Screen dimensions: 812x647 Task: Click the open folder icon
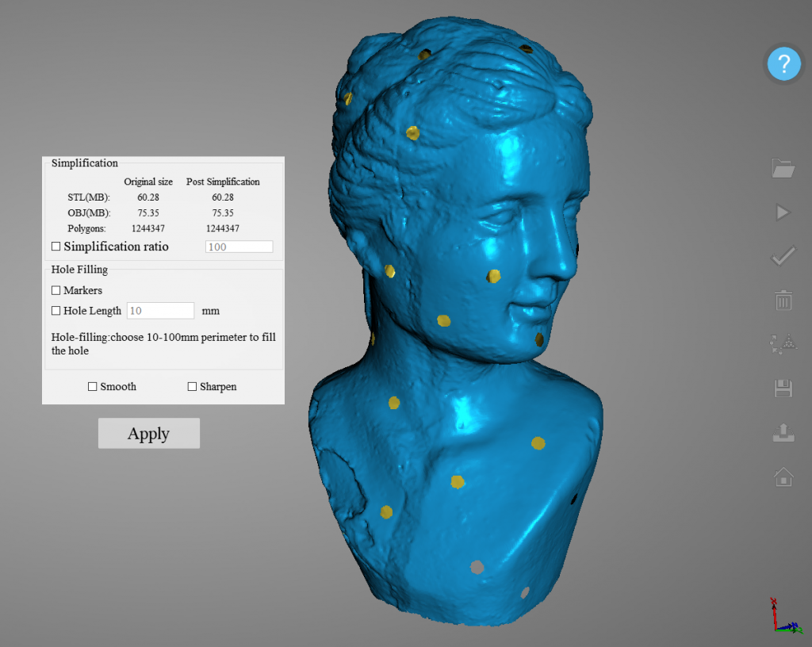point(783,168)
